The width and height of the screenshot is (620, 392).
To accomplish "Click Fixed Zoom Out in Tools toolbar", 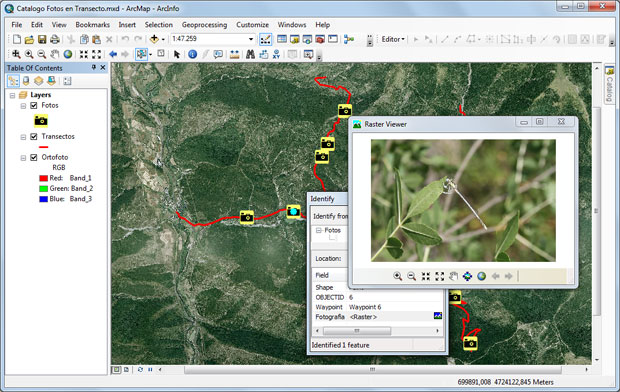I will tap(96, 54).
